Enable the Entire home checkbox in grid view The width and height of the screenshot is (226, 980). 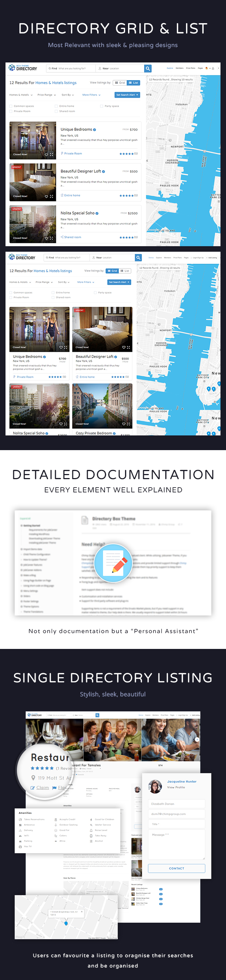53,292
